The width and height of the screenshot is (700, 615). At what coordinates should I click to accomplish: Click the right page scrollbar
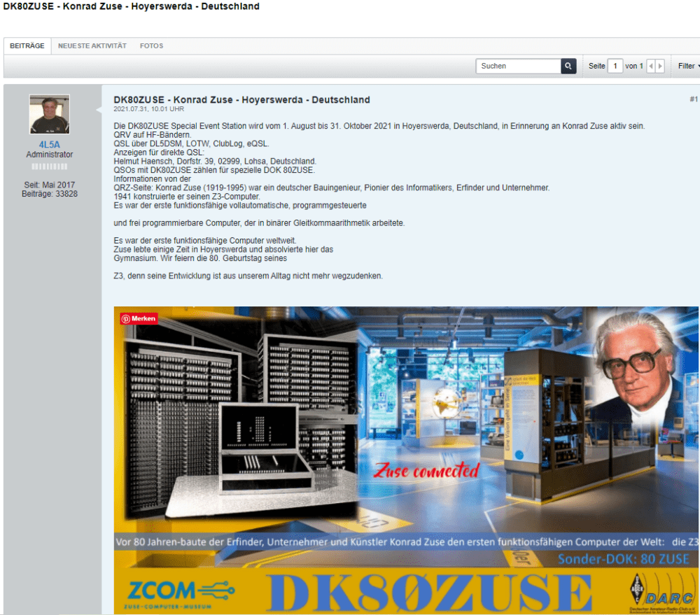tap(696, 308)
